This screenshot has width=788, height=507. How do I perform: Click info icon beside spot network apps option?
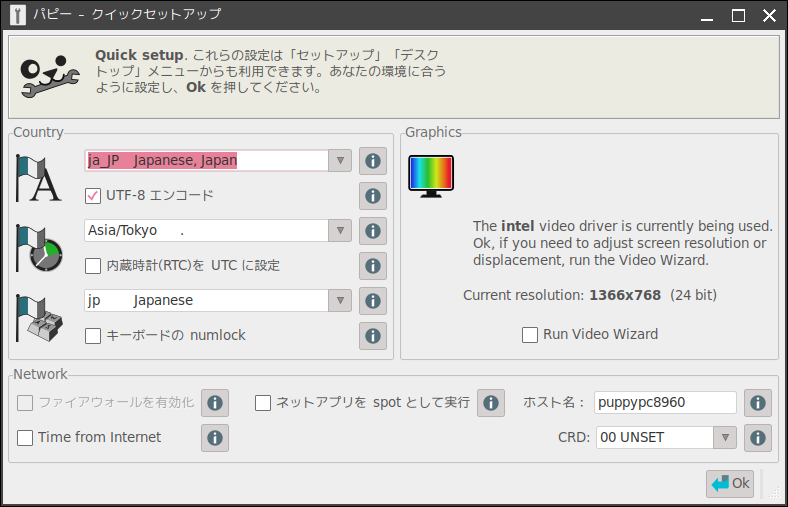tap(490, 403)
